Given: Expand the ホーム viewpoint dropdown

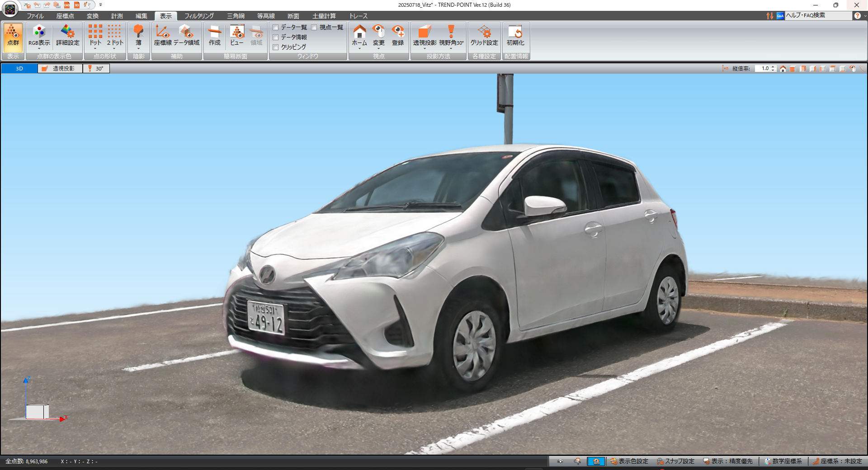Looking at the screenshot, I should coord(359,48).
